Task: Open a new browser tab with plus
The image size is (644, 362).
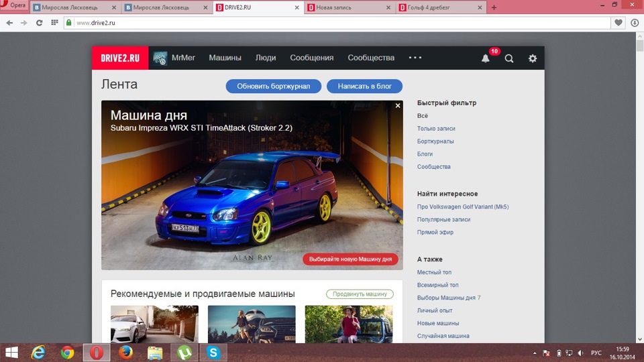Action: 494,7
